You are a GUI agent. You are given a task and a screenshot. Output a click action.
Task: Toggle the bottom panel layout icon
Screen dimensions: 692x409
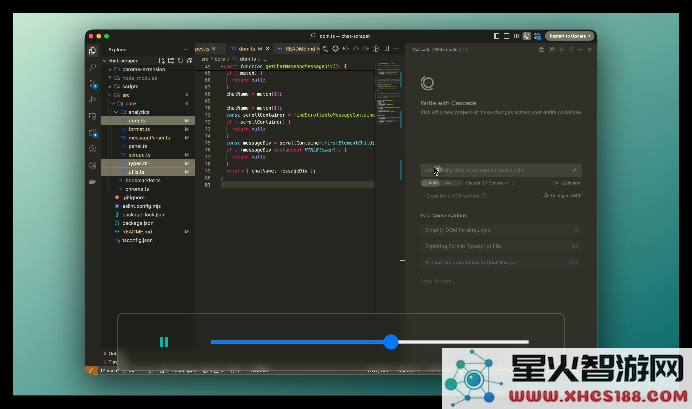[x=506, y=36]
